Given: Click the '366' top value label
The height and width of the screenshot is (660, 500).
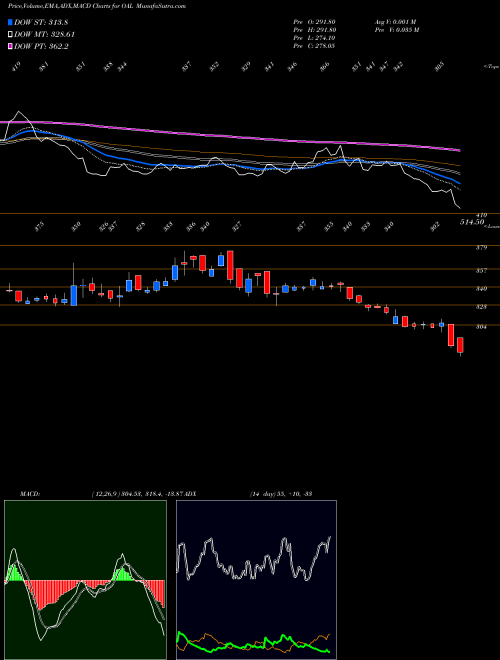Looking at the screenshot, I should [x=324, y=67].
